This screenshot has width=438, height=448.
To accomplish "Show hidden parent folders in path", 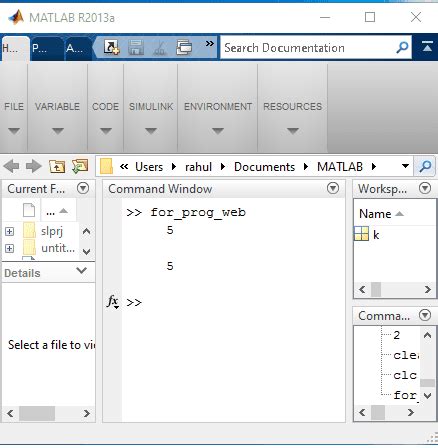I will tap(124, 166).
